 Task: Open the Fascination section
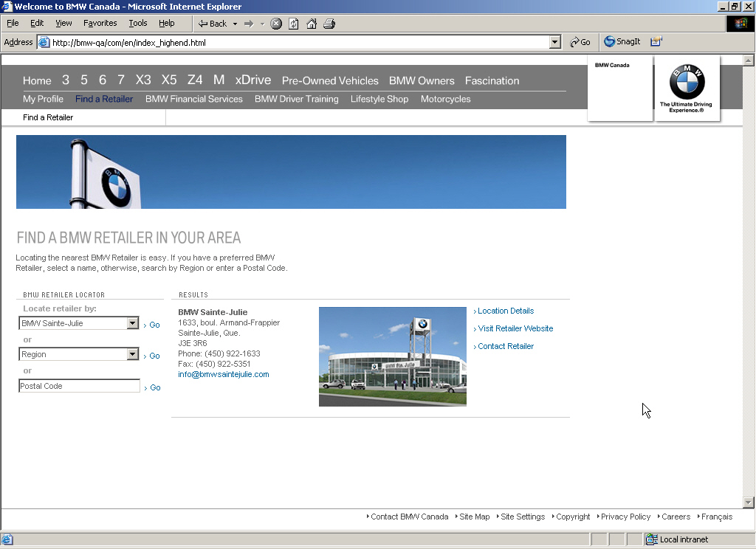tap(492, 80)
